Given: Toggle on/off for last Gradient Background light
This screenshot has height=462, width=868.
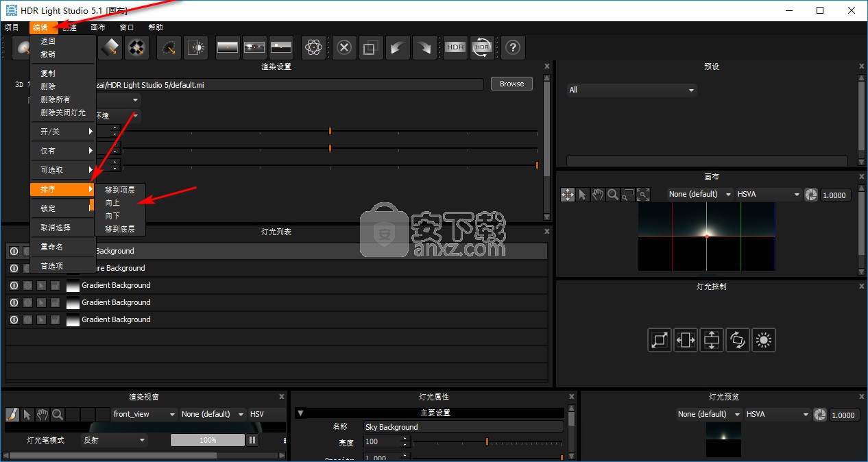Looking at the screenshot, I should pos(14,319).
